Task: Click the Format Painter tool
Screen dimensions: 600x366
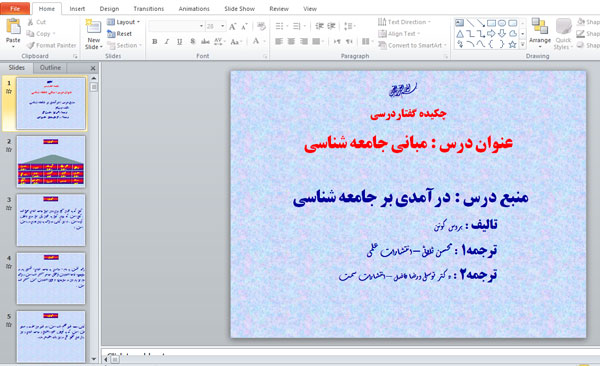Action: pos(52,45)
